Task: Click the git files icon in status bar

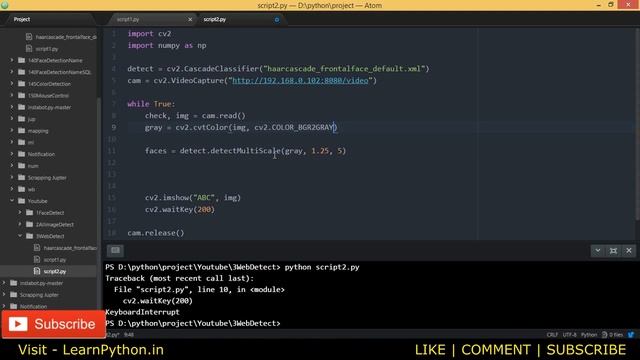Action: coord(604,335)
